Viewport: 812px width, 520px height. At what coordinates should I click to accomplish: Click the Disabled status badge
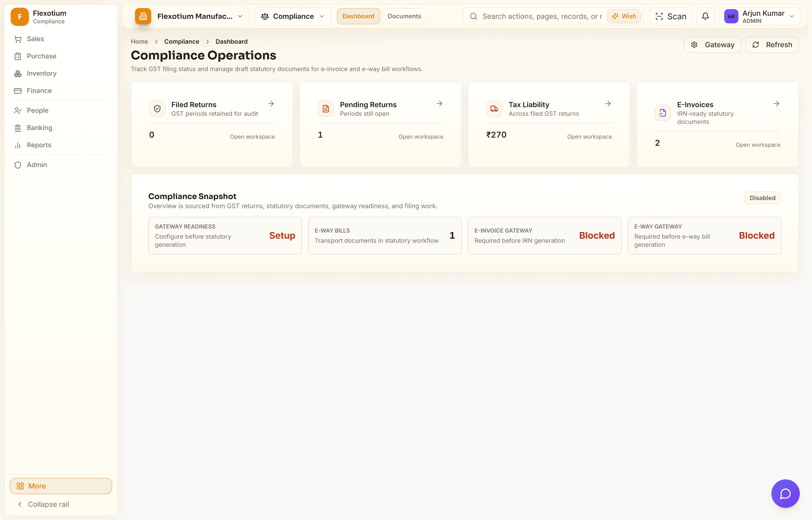coord(763,198)
